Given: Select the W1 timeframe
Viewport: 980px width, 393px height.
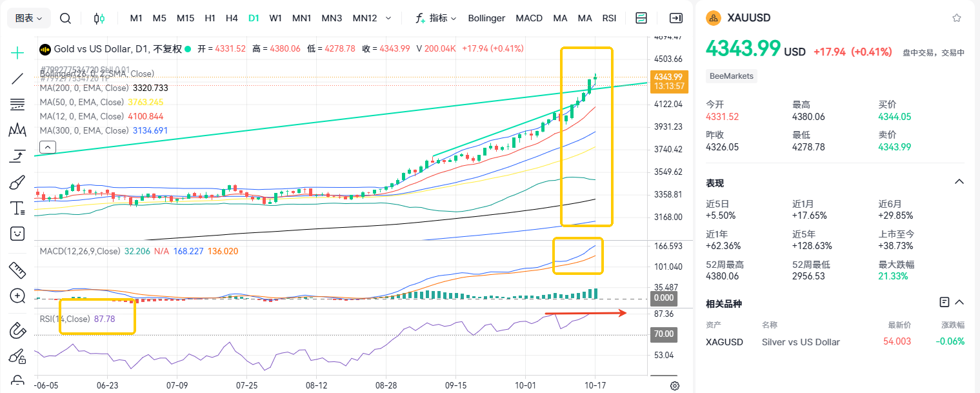Looking at the screenshot, I should (x=275, y=18).
